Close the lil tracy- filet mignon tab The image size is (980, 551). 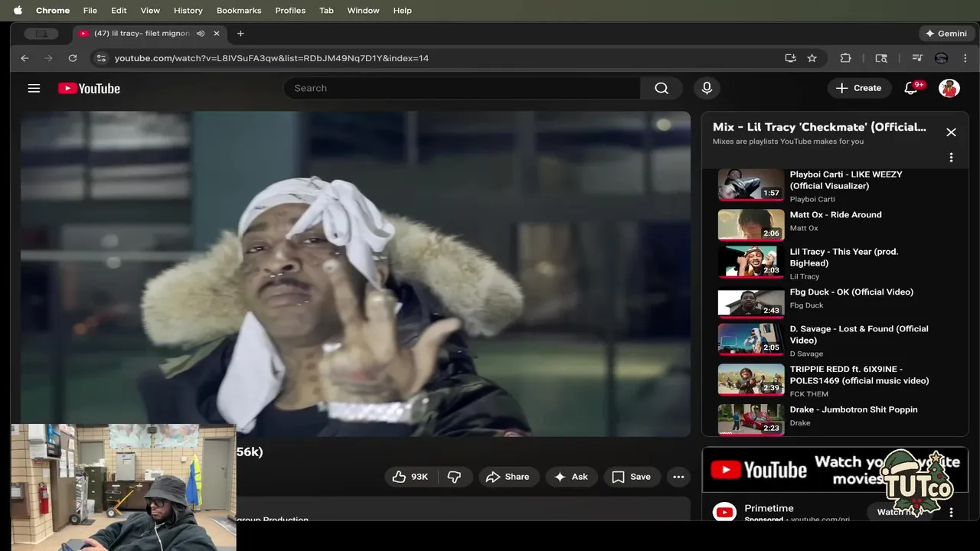[217, 34]
